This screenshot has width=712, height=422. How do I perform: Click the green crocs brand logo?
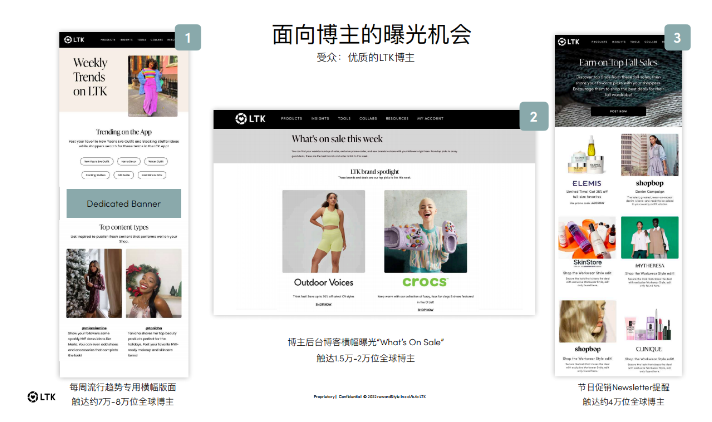coord(425,282)
